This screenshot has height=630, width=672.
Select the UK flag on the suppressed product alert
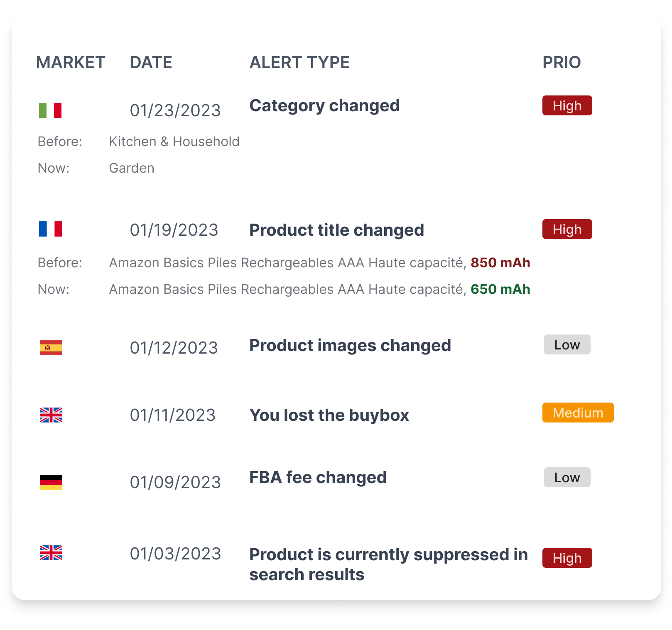pyautogui.click(x=51, y=553)
